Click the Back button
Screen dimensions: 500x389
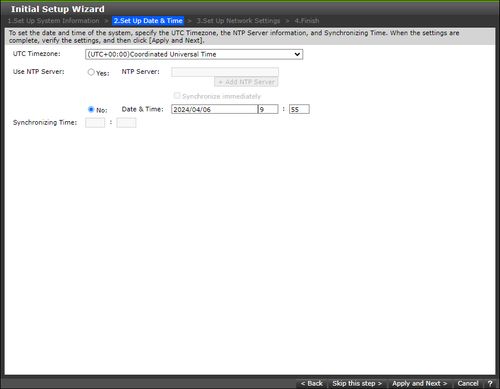tap(312, 383)
